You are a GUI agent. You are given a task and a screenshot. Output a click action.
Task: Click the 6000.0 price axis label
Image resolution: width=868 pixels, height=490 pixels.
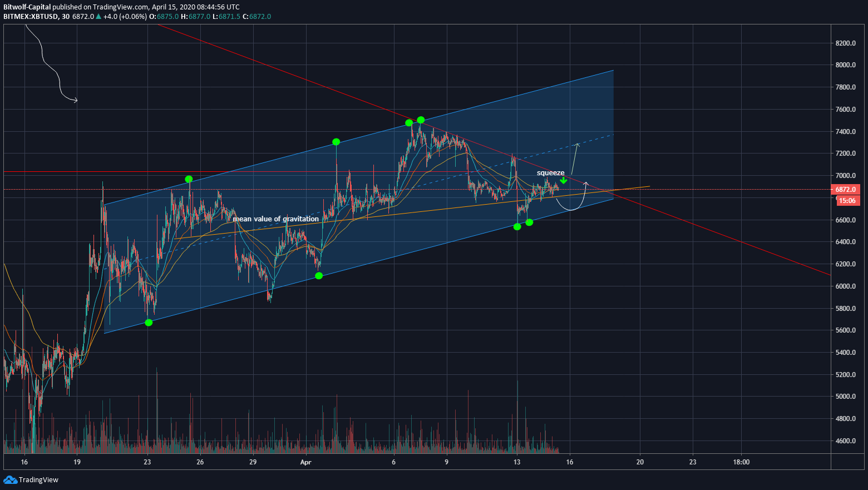coord(845,286)
